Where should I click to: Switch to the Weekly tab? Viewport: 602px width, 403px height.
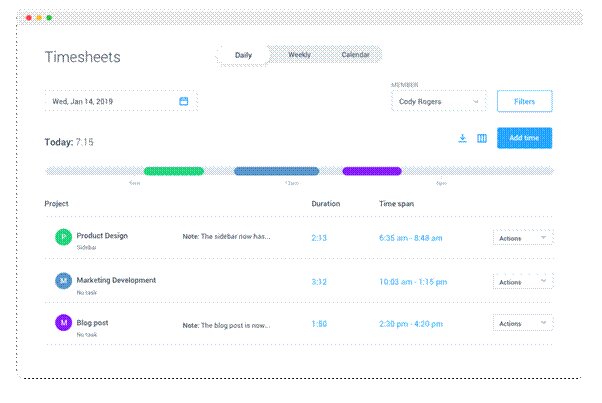pyautogui.click(x=299, y=55)
